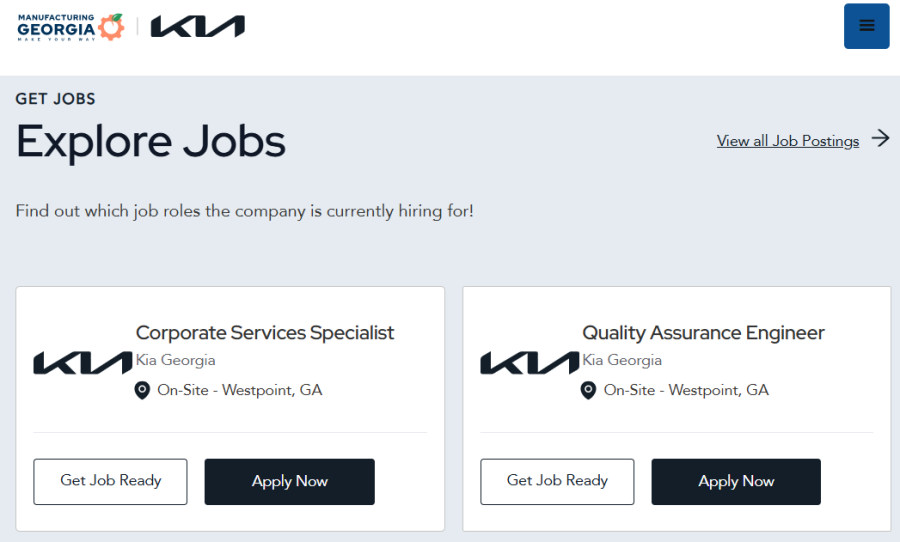The height and width of the screenshot is (542, 900).
Task: Click the Manufacturing Georgia logo
Action: pos(70,27)
